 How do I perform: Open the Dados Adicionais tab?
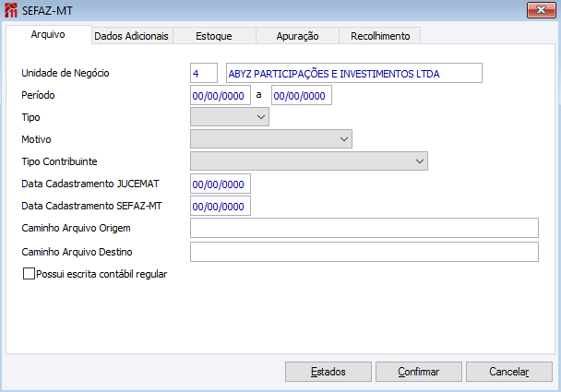[132, 36]
